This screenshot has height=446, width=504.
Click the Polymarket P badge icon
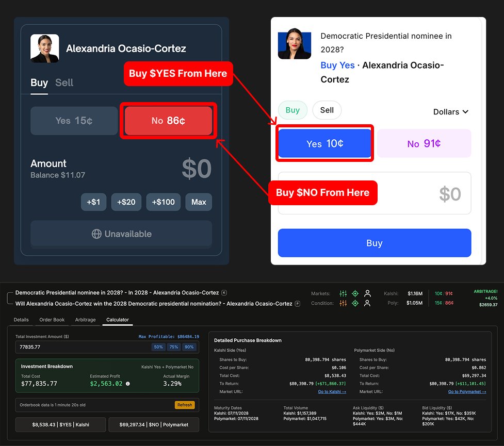298,304
